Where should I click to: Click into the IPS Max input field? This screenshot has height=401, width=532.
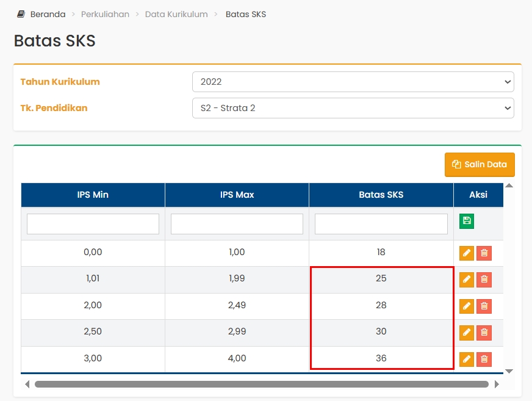point(237,224)
